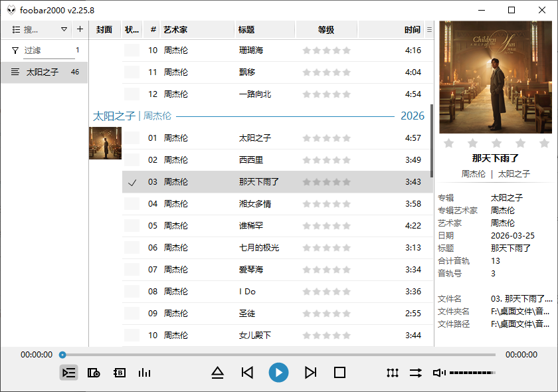Open the biography panel icon
The height and width of the screenshot is (392, 558).
119,373
